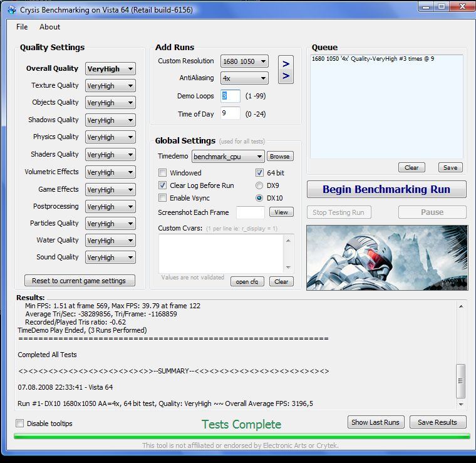Click the results scrollbar thumb
The width and height of the screenshot is (476, 463).
461,381
